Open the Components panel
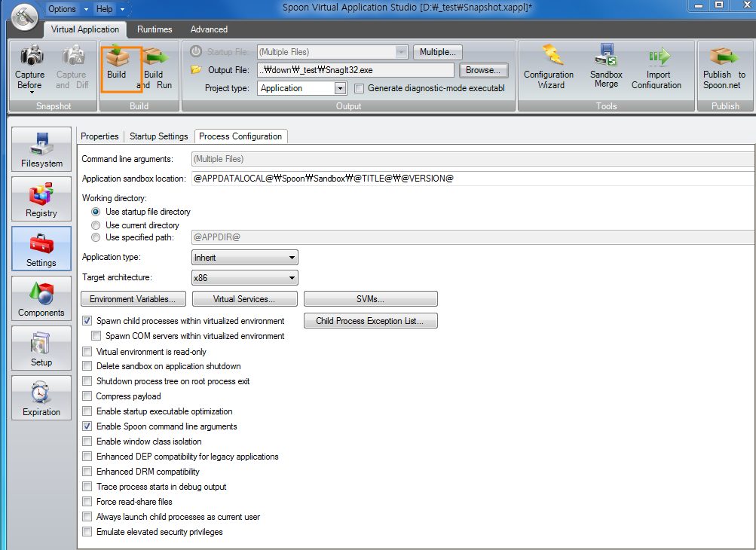 click(x=41, y=298)
